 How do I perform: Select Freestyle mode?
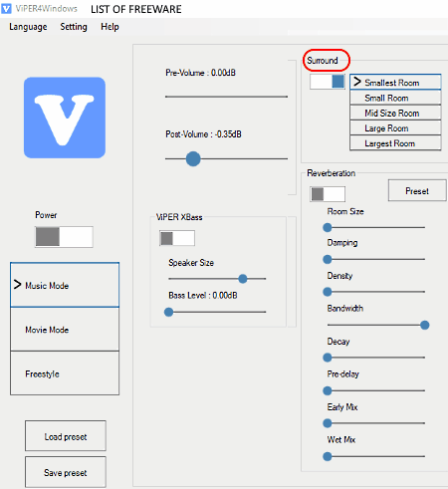pyautogui.click(x=65, y=373)
